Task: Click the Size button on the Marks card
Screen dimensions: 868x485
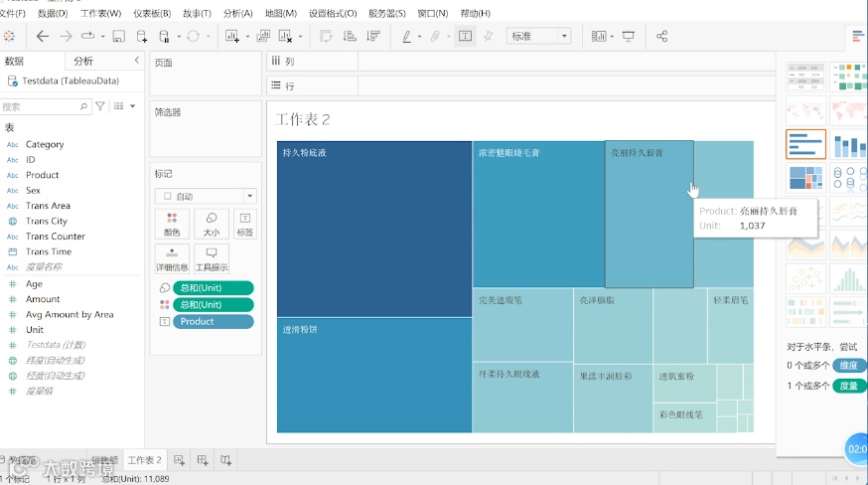Action: pos(212,224)
